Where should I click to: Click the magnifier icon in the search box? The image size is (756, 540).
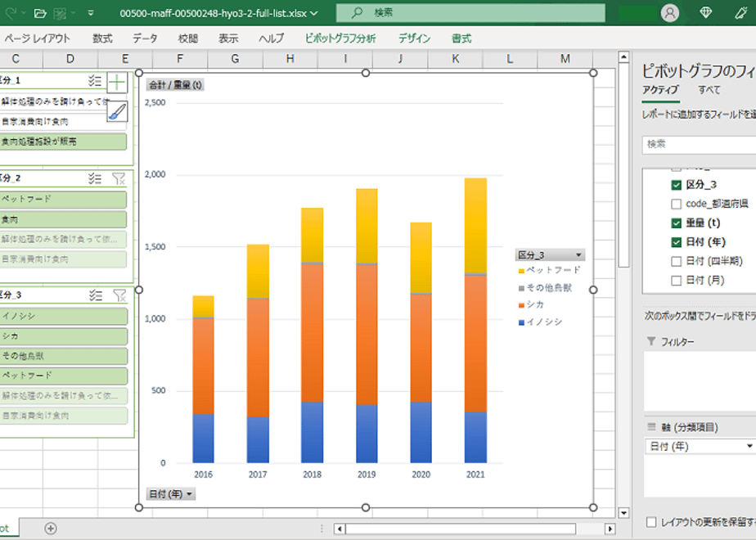coord(357,13)
